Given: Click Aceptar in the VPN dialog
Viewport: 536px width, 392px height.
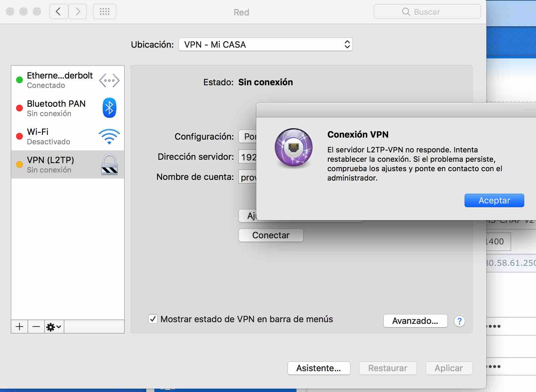Looking at the screenshot, I should click(494, 200).
